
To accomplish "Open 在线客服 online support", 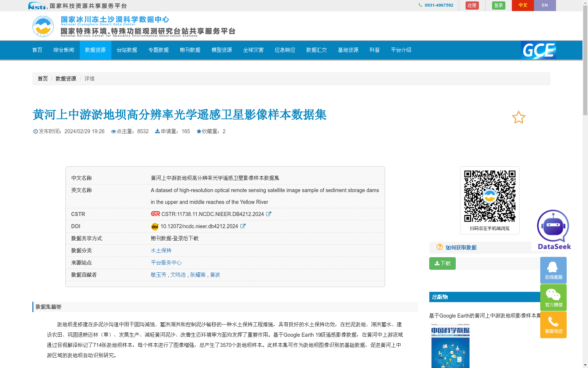I will click(553, 270).
